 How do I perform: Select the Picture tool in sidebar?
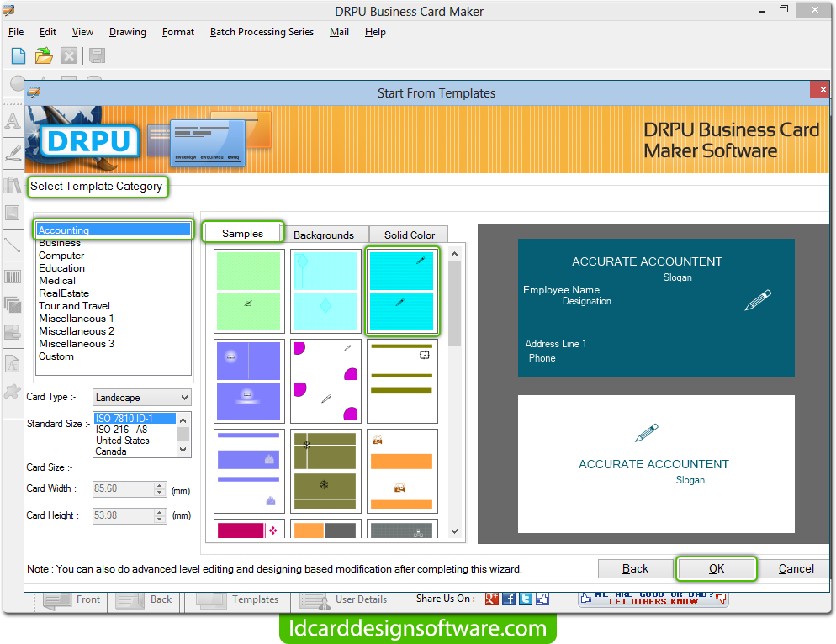13,213
